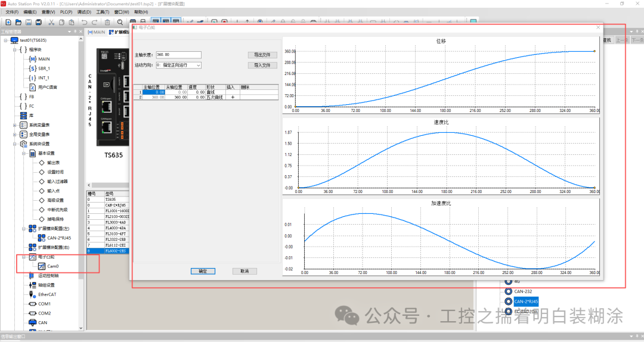Open the 文件(F) menu

[12, 12]
